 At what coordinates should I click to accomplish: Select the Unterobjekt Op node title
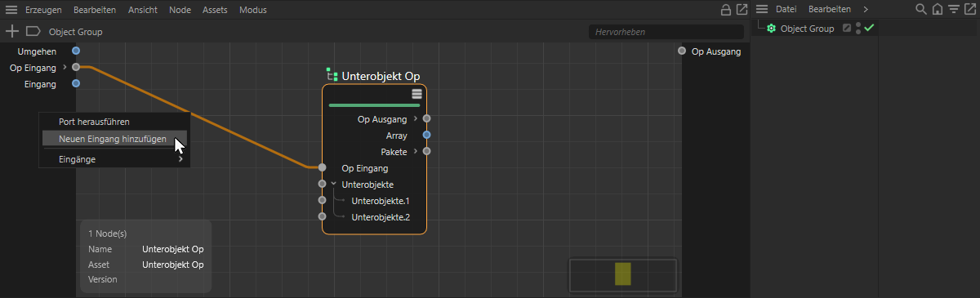[x=381, y=76]
